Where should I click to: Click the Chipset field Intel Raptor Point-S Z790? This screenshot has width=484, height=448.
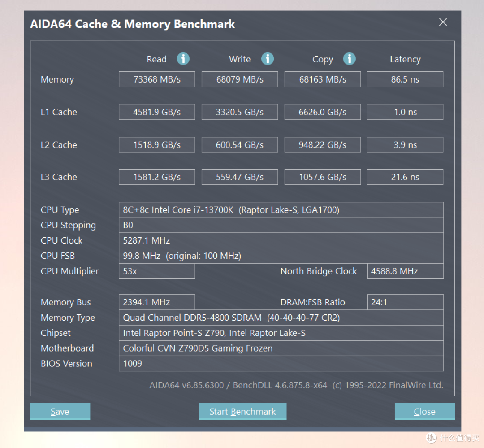[281, 333]
